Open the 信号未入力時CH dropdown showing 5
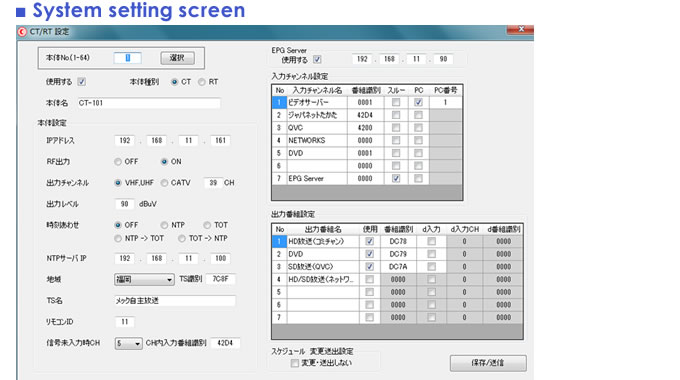This screenshot has width=680, height=380. coord(128,344)
